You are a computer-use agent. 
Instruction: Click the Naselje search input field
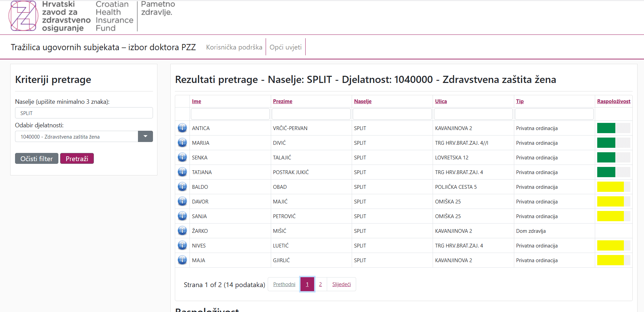pos(84,113)
